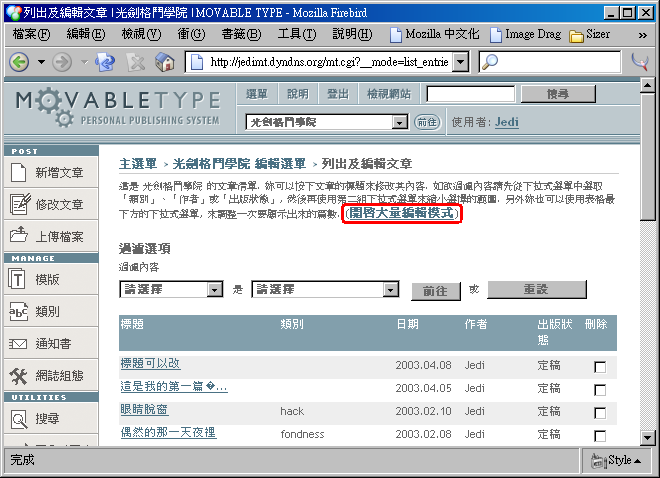
Task: Open the 檔案(F) menu
Action: click(32, 34)
